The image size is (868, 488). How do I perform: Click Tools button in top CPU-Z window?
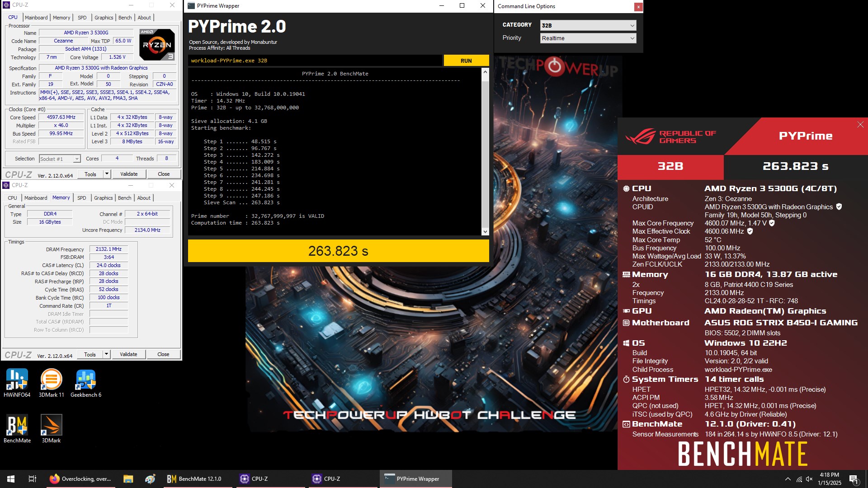point(90,174)
